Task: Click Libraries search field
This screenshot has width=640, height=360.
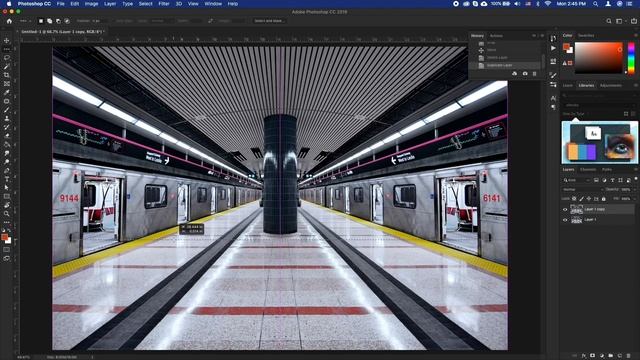Action: click(x=599, y=96)
